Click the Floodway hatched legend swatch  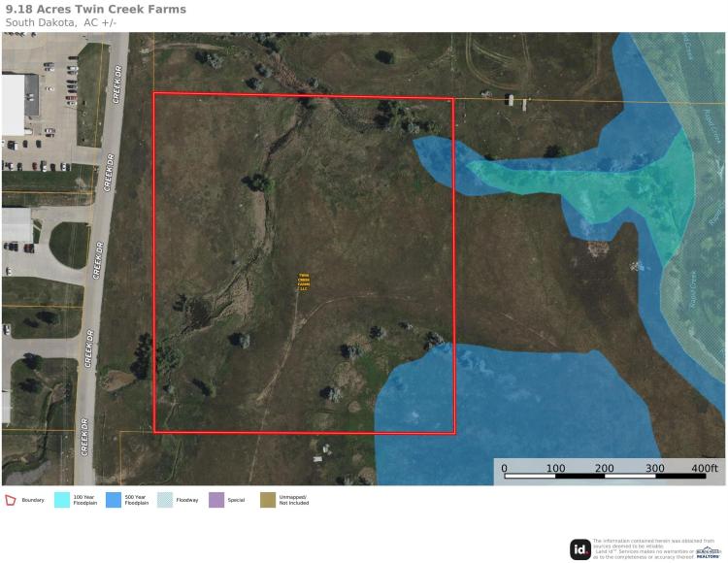(164, 500)
